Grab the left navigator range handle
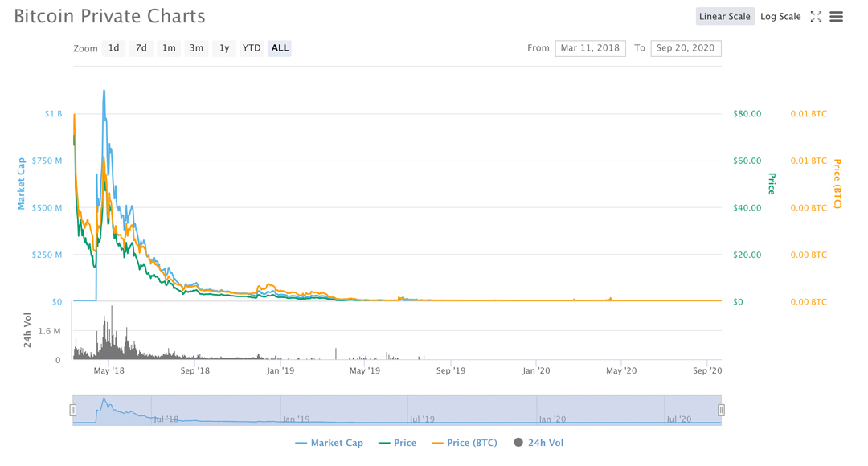 pyautogui.click(x=72, y=410)
